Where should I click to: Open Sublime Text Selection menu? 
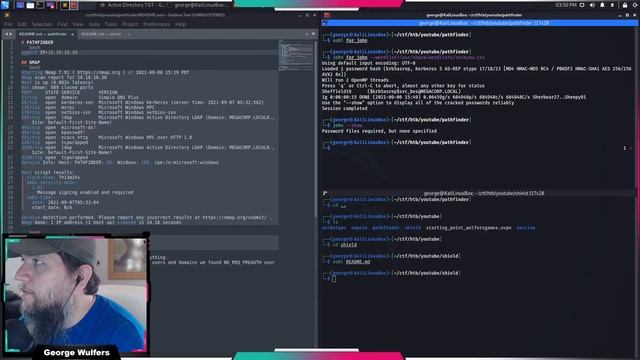coord(42,24)
